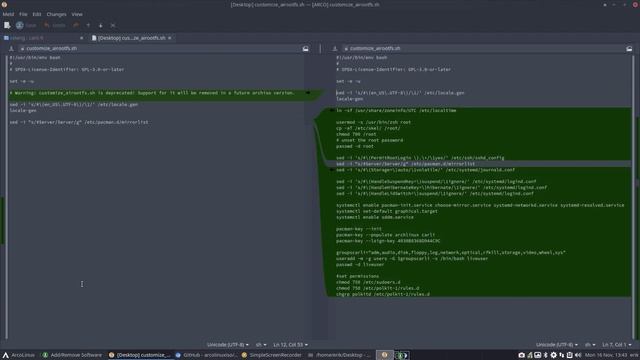
Task: Switch to GitHub browser taskbar window
Action: point(206,355)
